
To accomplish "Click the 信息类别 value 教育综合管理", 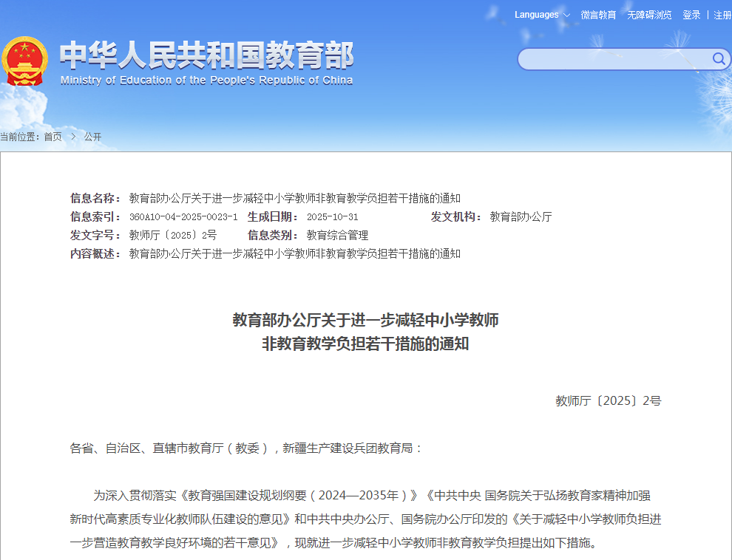I will tap(337, 236).
